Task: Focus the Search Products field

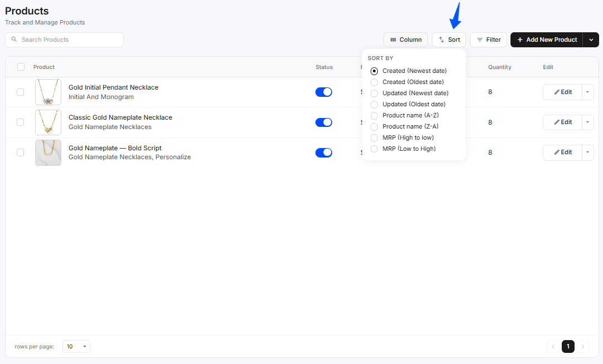Action: pyautogui.click(x=64, y=40)
